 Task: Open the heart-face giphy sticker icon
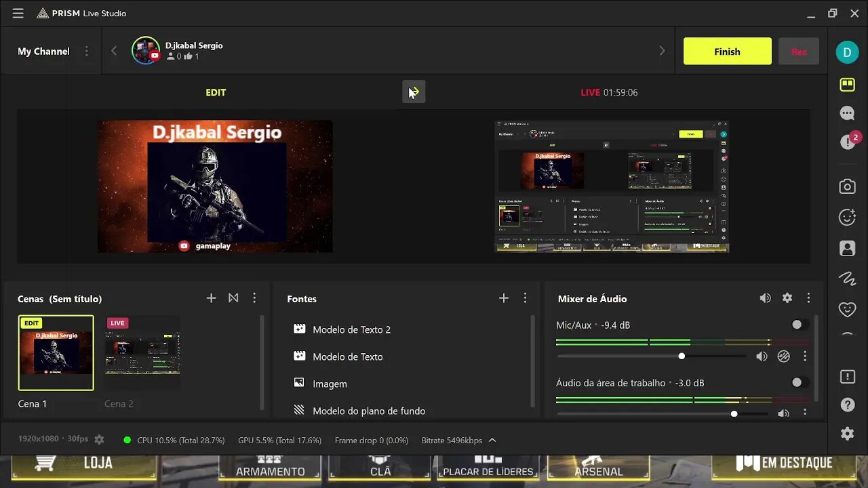coord(847,309)
